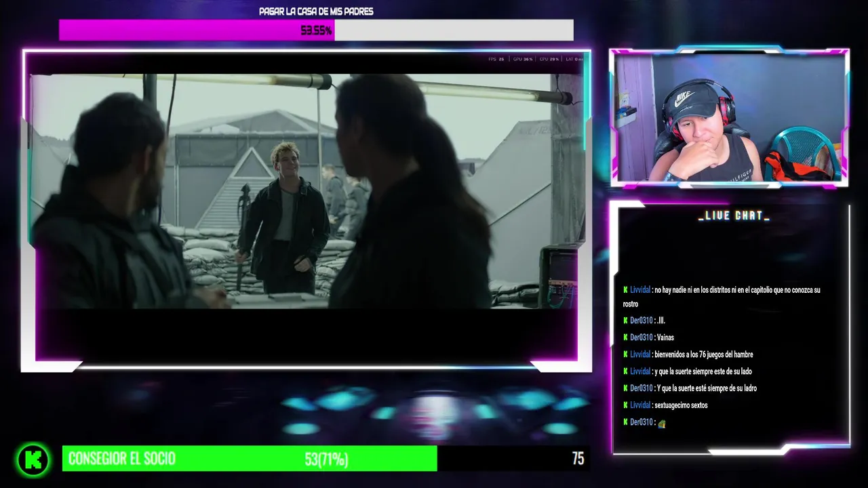
Task: Click the '53.55%' progress value
Action: pos(316,30)
